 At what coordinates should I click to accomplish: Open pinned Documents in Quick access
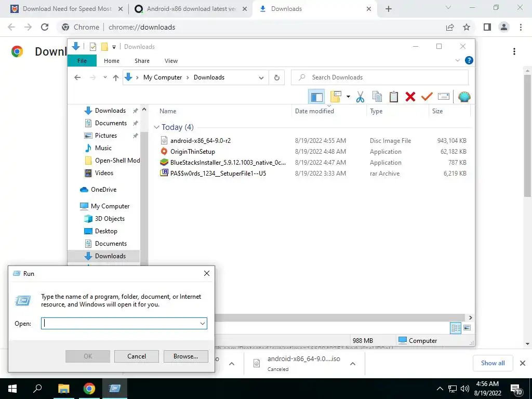point(111,123)
